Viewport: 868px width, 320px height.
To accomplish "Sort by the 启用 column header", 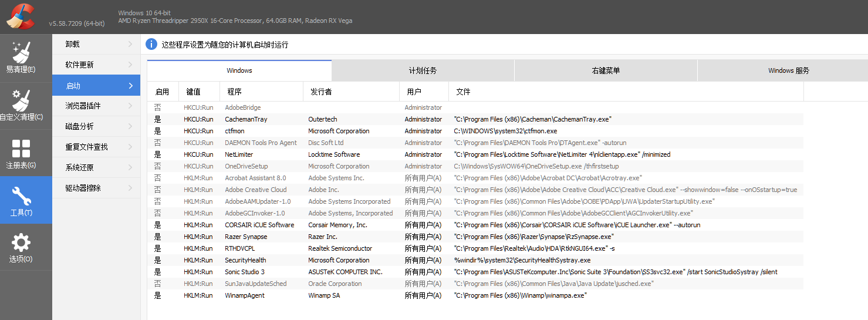I will coord(163,92).
